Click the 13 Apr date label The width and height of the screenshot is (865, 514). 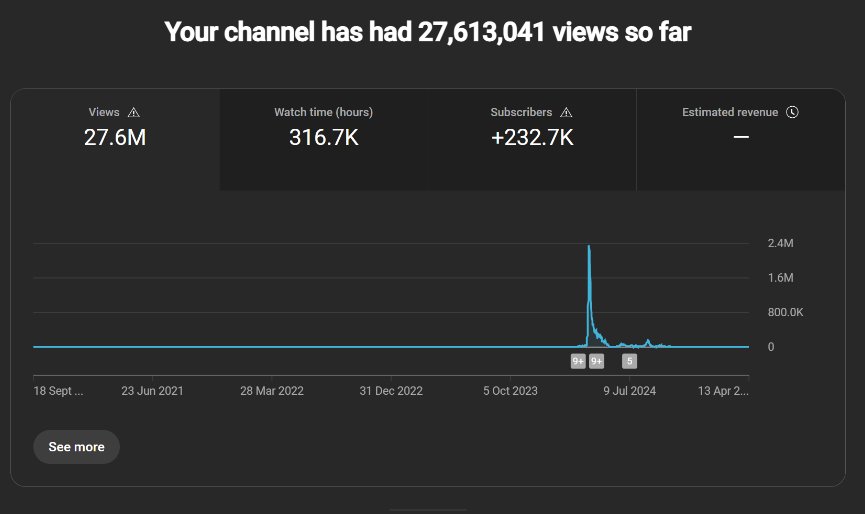[x=723, y=390]
